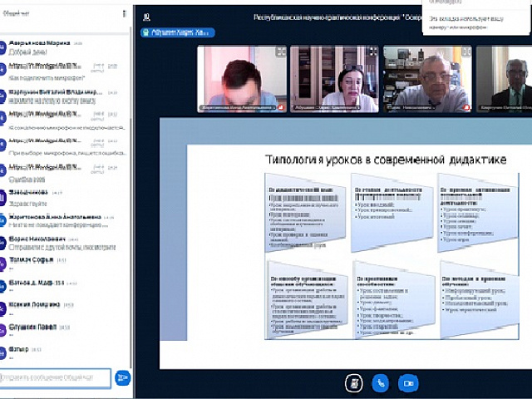Toggle the users list panel icon
The image size is (532, 399).
coord(146,16)
